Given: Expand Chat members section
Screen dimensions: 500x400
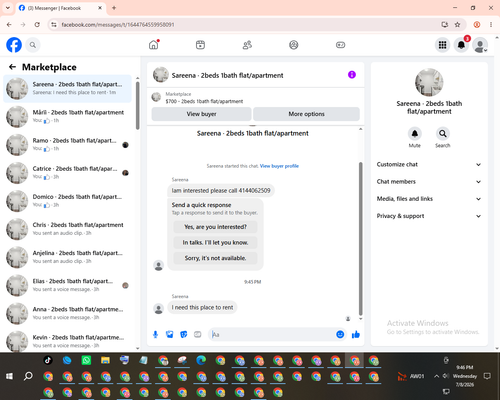Looking at the screenshot, I should click(x=429, y=182).
